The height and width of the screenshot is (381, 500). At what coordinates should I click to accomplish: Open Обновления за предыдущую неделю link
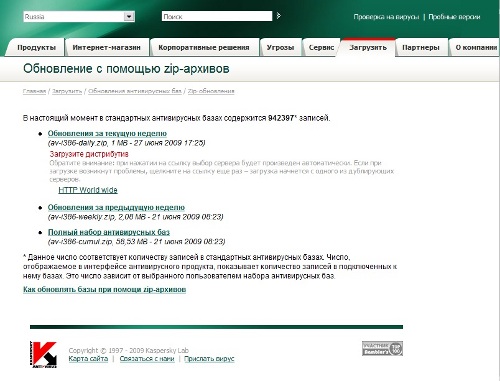[116, 207]
